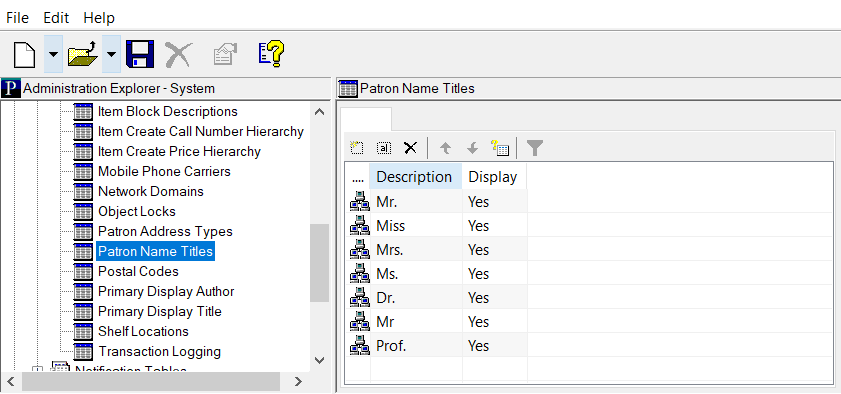This screenshot has width=841, height=394.
Task: Open the dropdown arrow beside New
Action: click(x=53, y=54)
